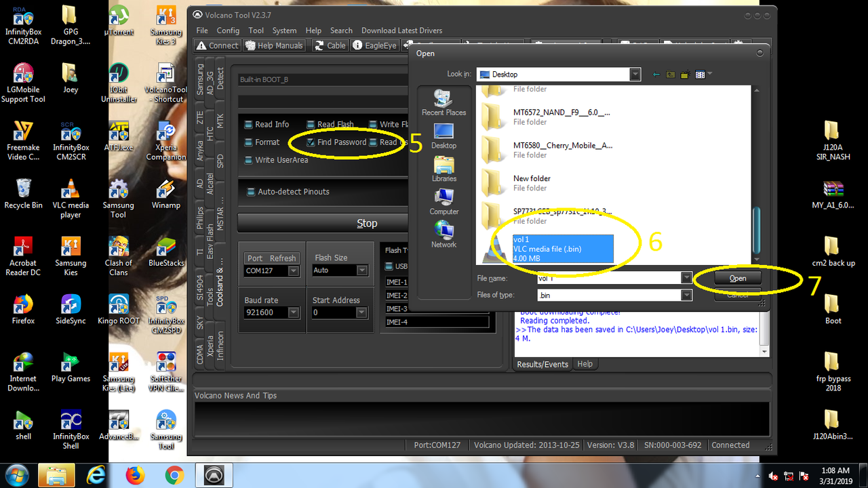
Task: Select the frp bypass 2018 folder
Action: click(x=833, y=371)
